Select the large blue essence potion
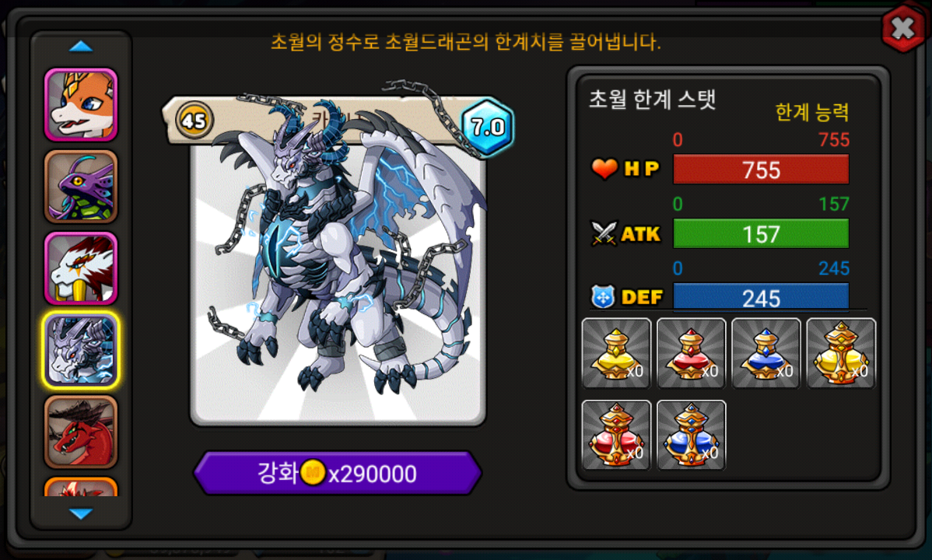 pos(692,435)
